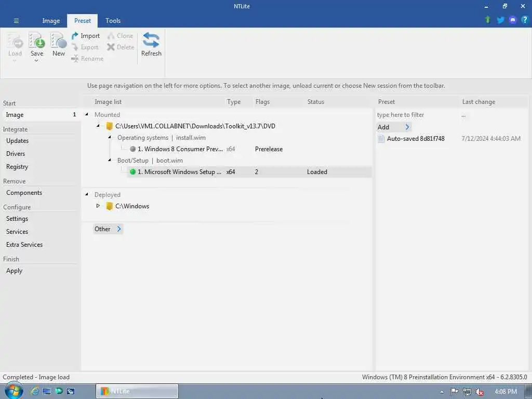Click the green update arrow icon
This screenshot has height=399, width=532.
click(x=487, y=20)
